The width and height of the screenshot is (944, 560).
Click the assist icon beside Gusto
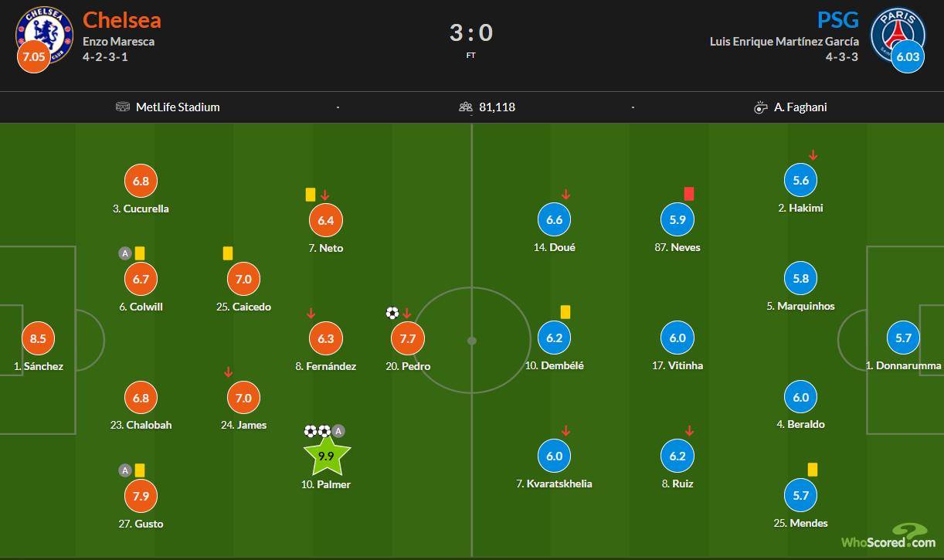(x=124, y=470)
